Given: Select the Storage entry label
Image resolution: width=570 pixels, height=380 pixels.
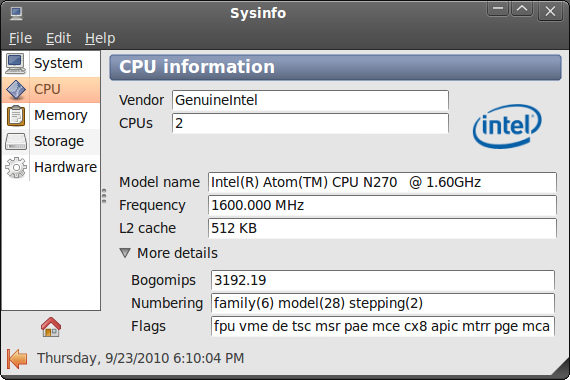Looking at the screenshot, I should (x=59, y=141).
